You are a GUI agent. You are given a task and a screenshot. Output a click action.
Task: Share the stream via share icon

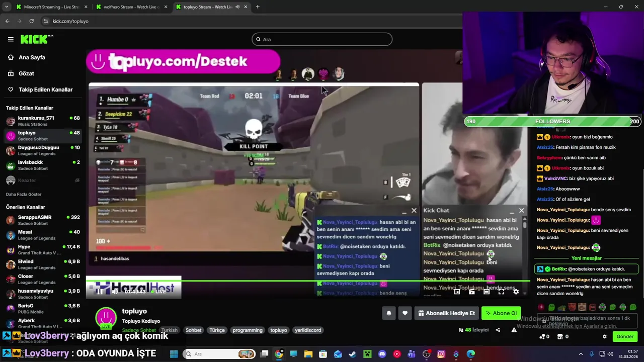point(498,330)
